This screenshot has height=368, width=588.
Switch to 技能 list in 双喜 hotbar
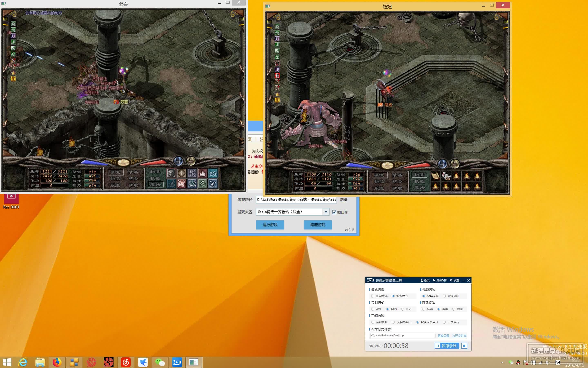(x=155, y=178)
